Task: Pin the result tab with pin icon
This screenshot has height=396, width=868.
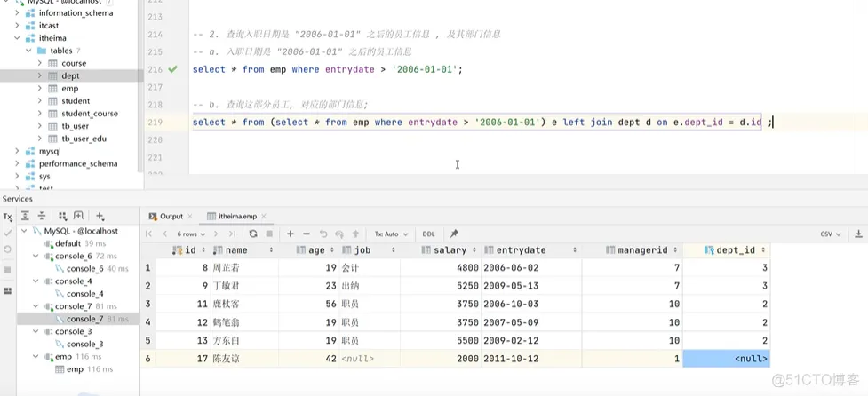Action: 454,234
